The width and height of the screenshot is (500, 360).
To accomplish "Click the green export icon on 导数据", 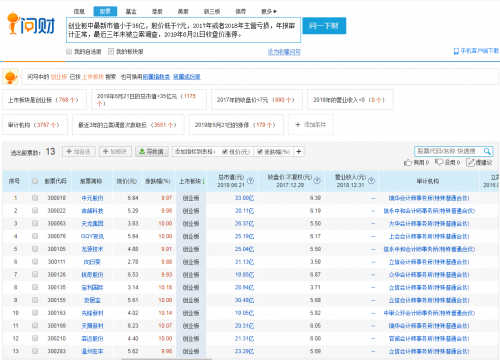I will (x=142, y=152).
